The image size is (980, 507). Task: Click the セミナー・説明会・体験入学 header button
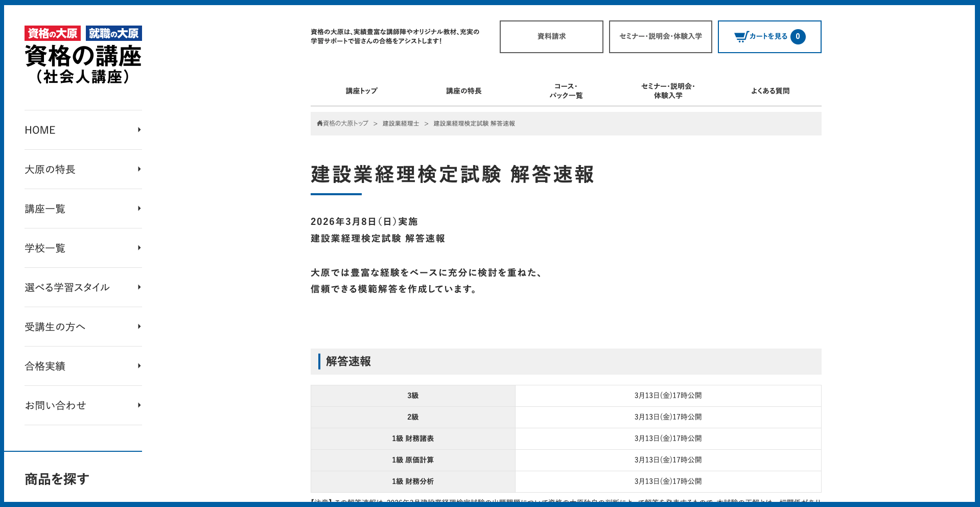[660, 36]
